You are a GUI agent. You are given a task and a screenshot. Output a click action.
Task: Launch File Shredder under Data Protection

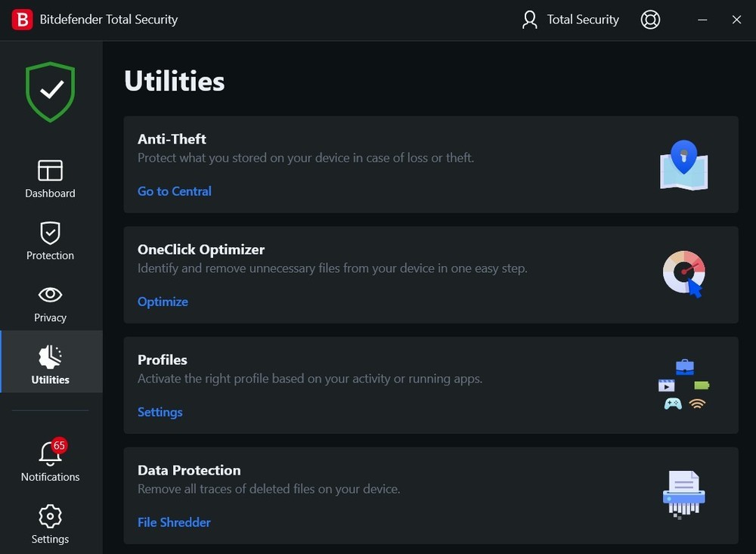[x=174, y=522]
